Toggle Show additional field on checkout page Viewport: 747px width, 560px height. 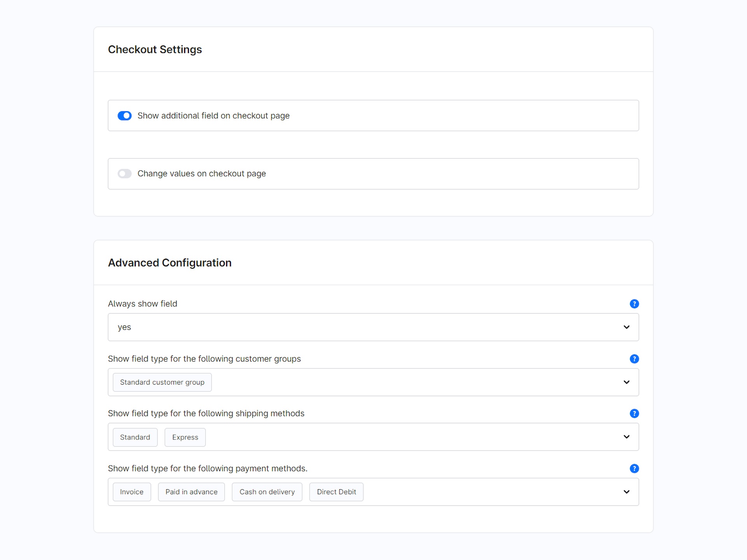click(124, 115)
